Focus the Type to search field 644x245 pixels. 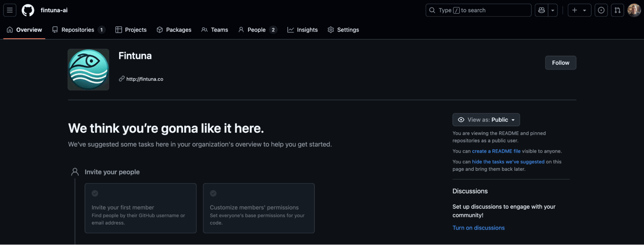(x=478, y=10)
